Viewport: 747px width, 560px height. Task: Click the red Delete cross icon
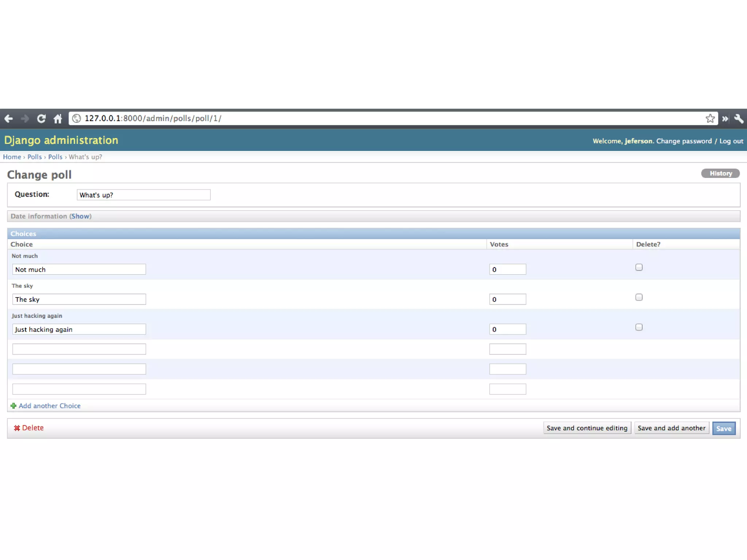[17, 428]
